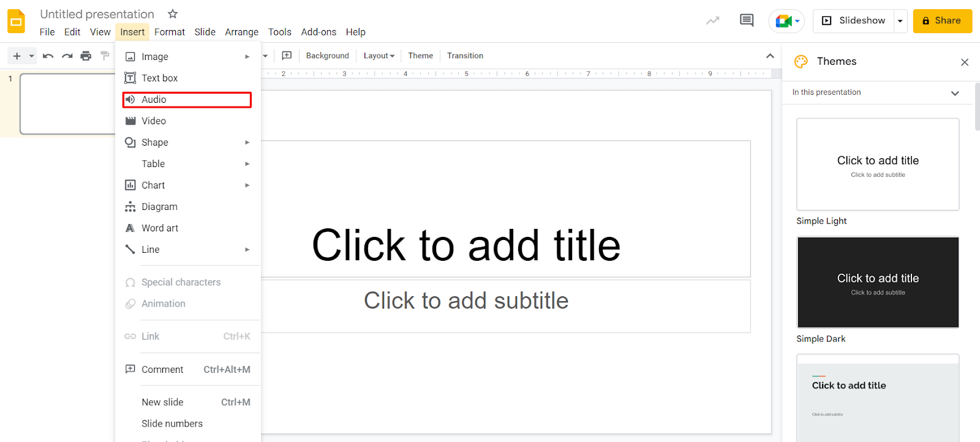Rename the Untitled presentation title
Viewport: 980px width, 442px height.
[x=97, y=14]
